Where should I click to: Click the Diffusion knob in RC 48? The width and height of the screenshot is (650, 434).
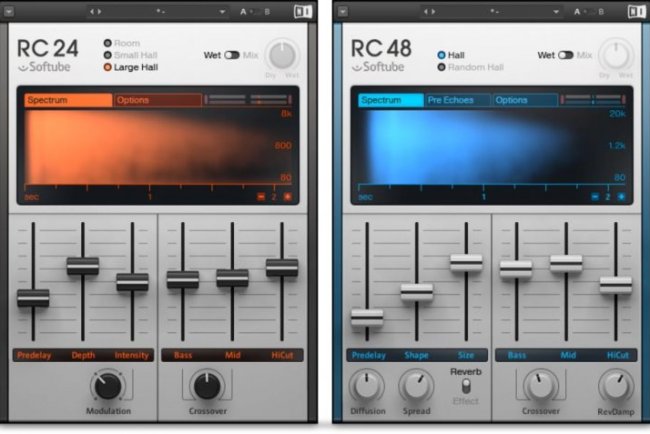366,386
